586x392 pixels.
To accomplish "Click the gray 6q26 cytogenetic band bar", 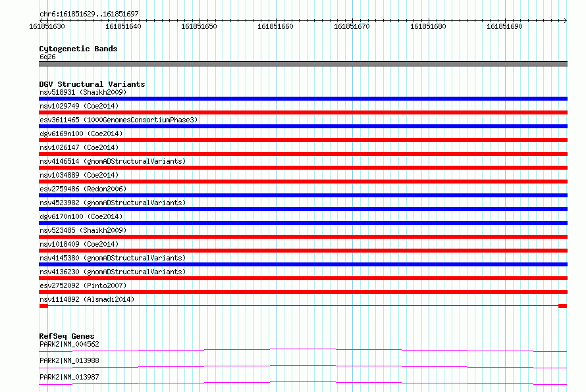I will pyautogui.click(x=303, y=64).
